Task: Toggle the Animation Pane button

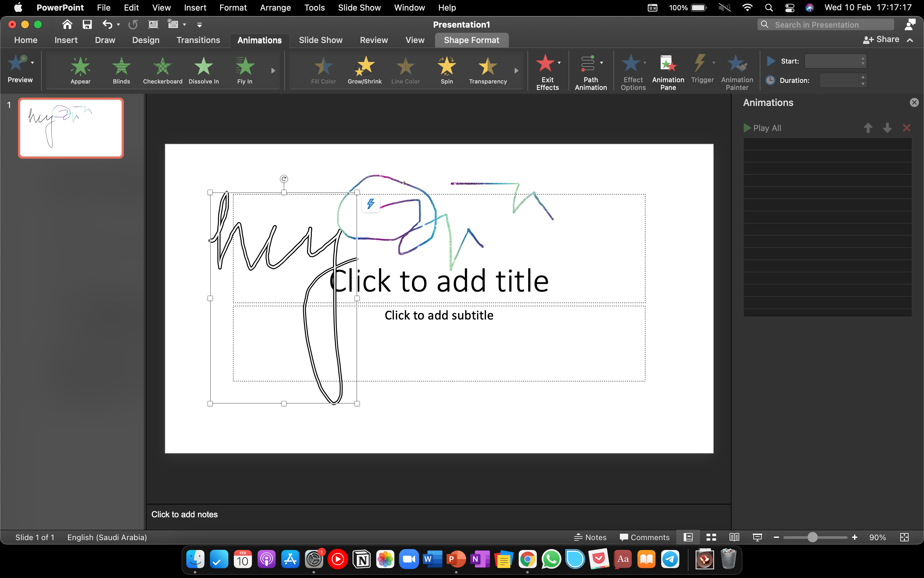Action: [668, 72]
